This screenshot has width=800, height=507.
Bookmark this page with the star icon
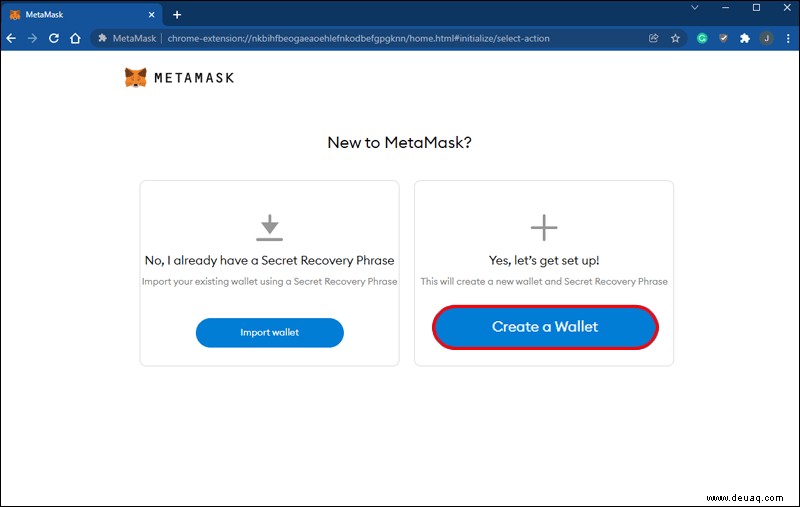(676, 38)
